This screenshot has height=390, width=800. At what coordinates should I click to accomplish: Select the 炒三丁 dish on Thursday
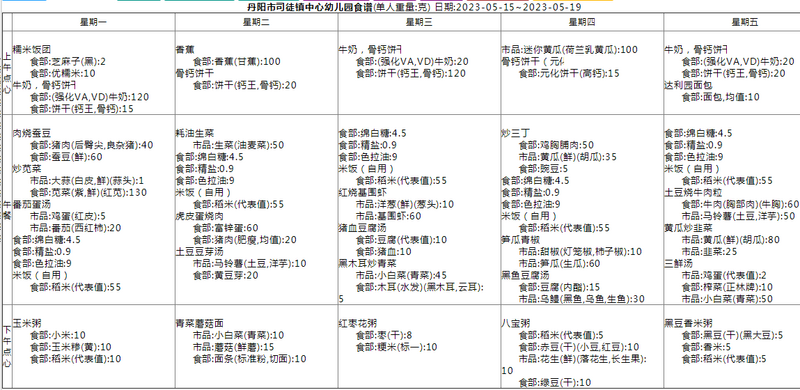[x=515, y=133]
